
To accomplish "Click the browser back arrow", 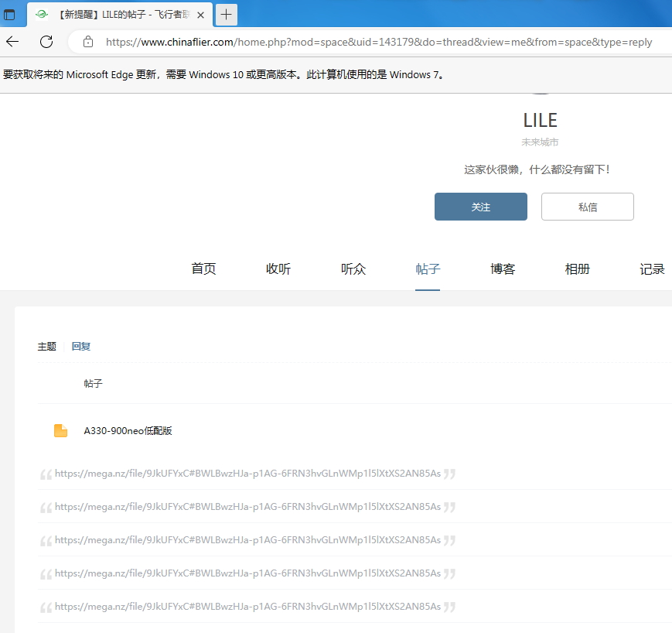I will coord(12,43).
